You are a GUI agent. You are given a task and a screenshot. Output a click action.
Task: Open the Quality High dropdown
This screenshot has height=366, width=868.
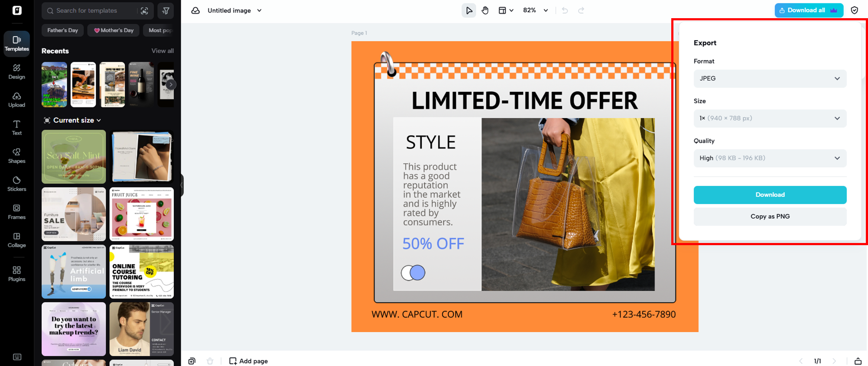770,158
